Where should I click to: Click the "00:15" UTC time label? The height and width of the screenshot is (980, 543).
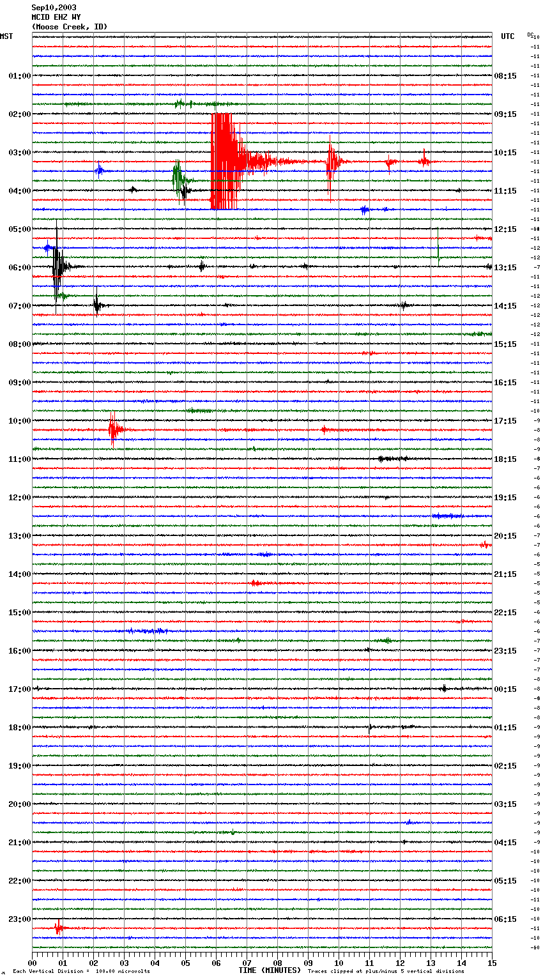pyautogui.click(x=505, y=689)
